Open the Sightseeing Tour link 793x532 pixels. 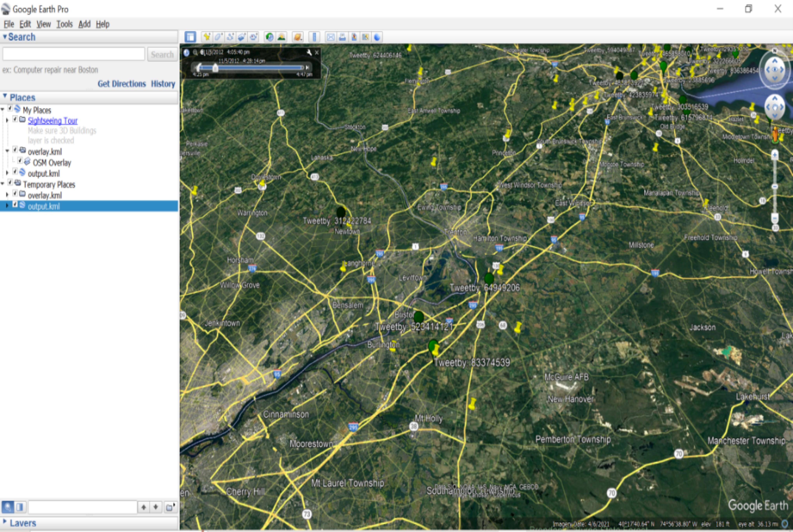pyautogui.click(x=53, y=121)
